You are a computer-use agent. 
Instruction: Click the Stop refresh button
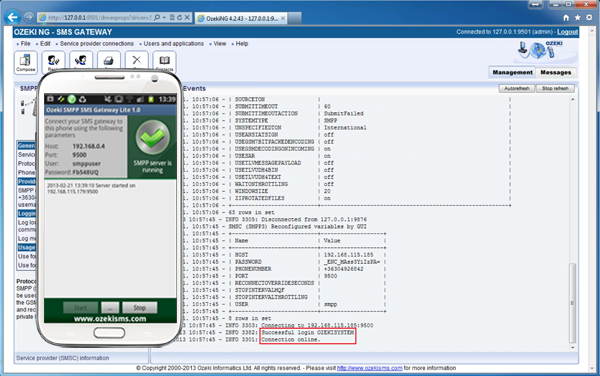point(555,88)
